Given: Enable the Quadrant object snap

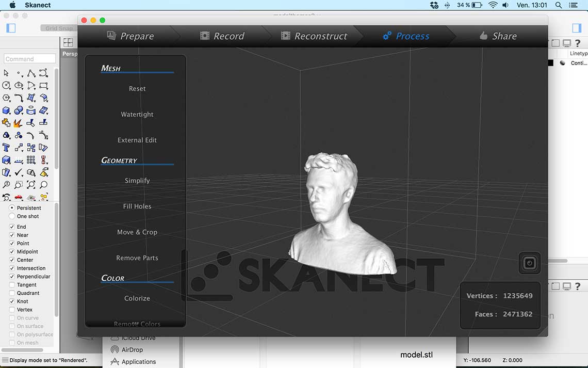Looking at the screenshot, I should tap(12, 293).
